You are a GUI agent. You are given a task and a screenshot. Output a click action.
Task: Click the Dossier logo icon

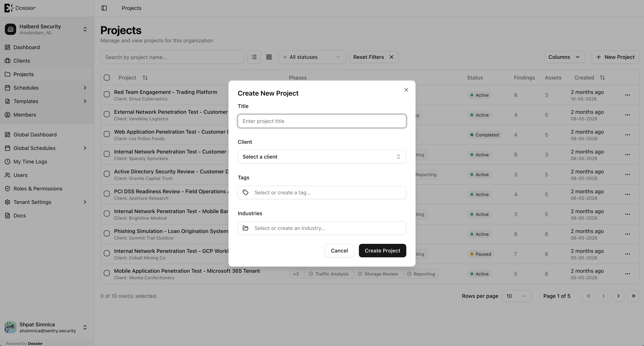click(8, 8)
